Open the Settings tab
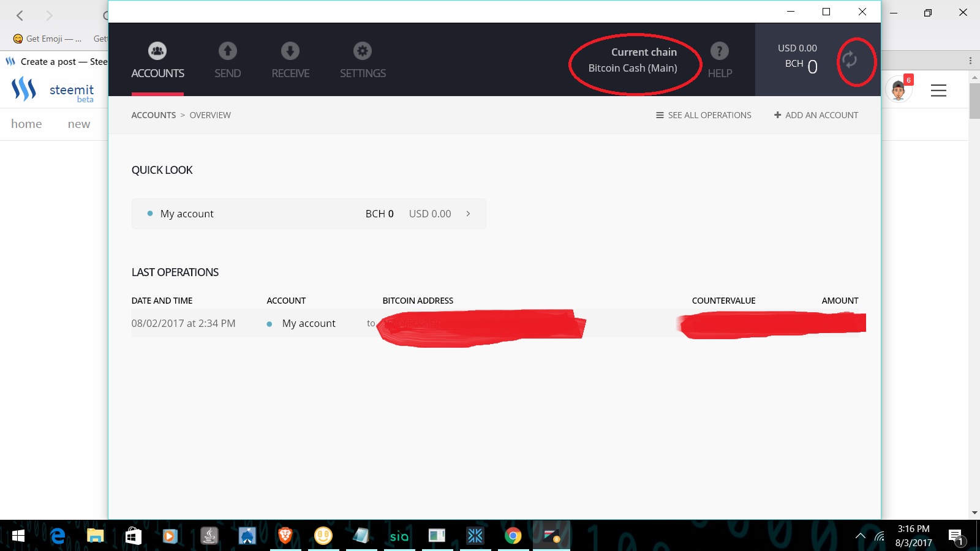 click(x=363, y=61)
